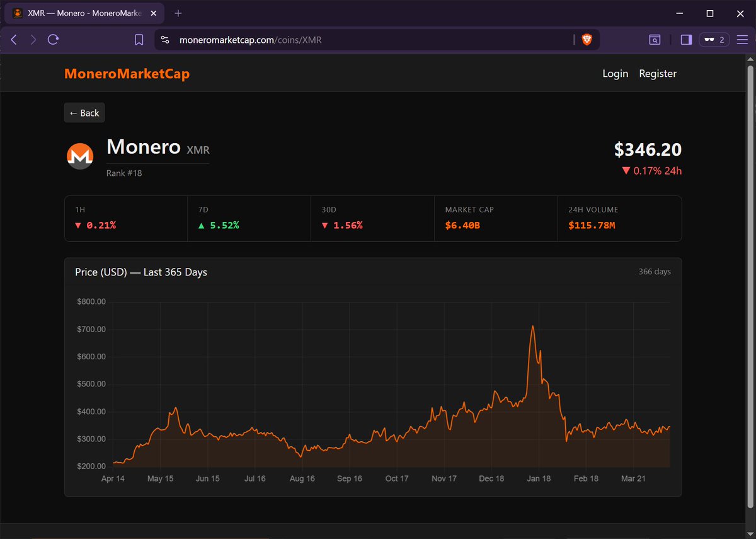Bookmark this page with the bookmark icon
This screenshot has height=539, width=756.
coord(139,40)
